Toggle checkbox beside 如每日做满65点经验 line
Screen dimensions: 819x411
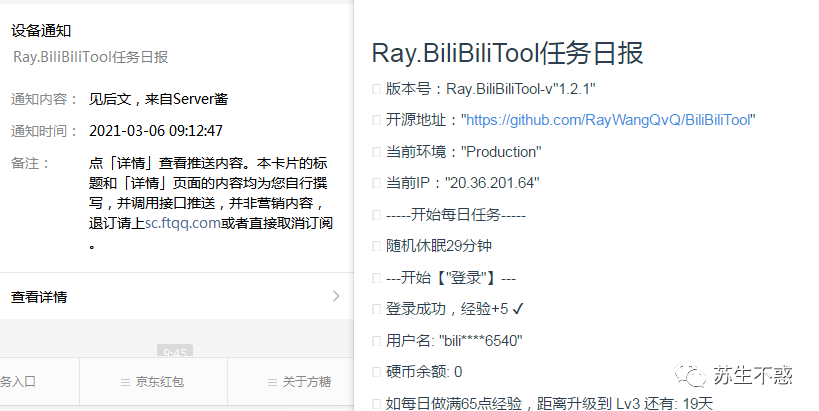[376, 404]
